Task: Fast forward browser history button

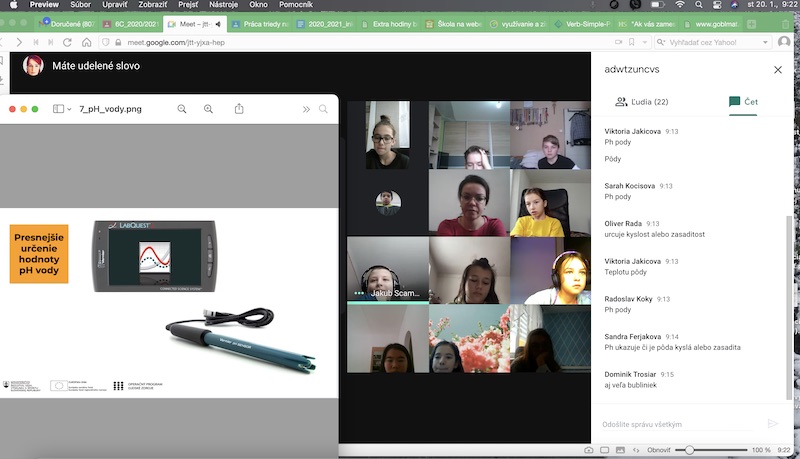Action: click(51, 42)
